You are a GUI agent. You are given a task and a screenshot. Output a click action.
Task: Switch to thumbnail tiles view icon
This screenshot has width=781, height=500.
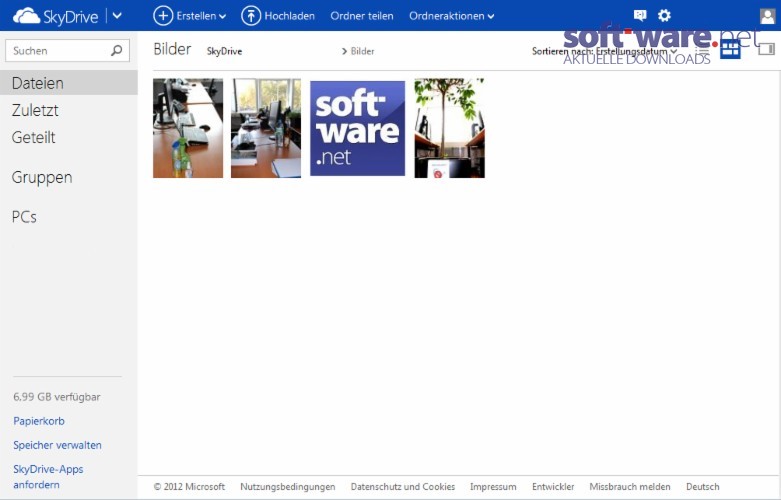(x=730, y=49)
